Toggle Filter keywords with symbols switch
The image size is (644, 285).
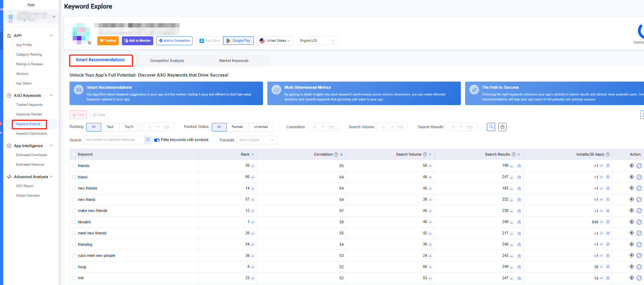157,140
